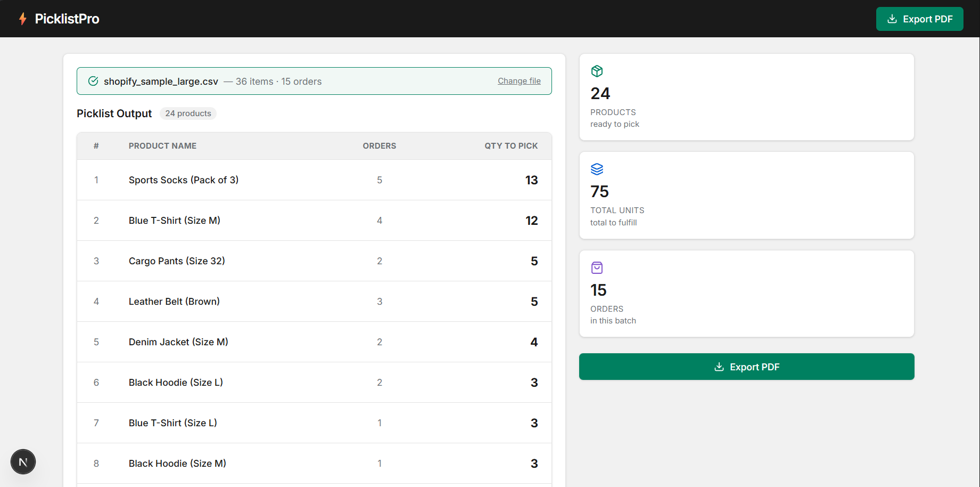Image resolution: width=980 pixels, height=487 pixels.
Task: Click the 24 PRODUCTS stat number
Action: tap(600, 93)
